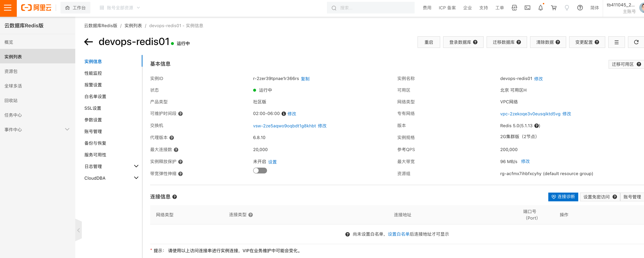Click the refresh instance button icon
This screenshot has height=258, width=644.
point(636,42)
